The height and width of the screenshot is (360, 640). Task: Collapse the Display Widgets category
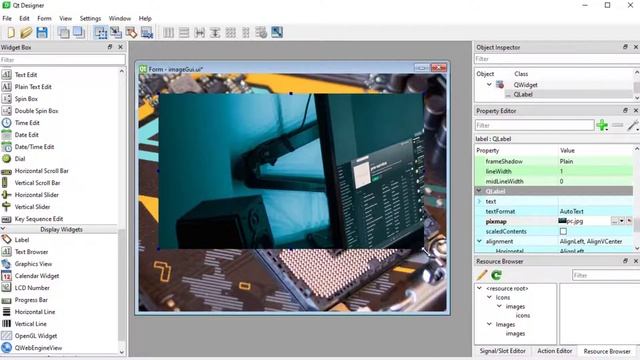point(3,229)
